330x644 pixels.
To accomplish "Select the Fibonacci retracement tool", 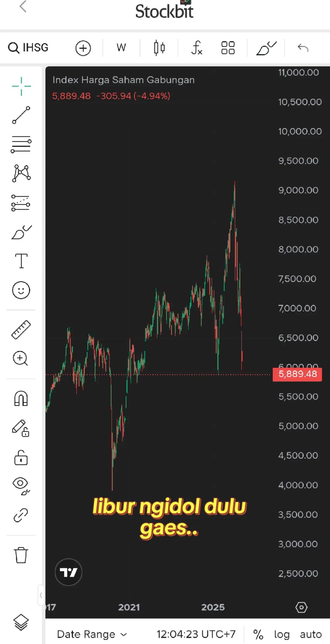I will (x=21, y=144).
